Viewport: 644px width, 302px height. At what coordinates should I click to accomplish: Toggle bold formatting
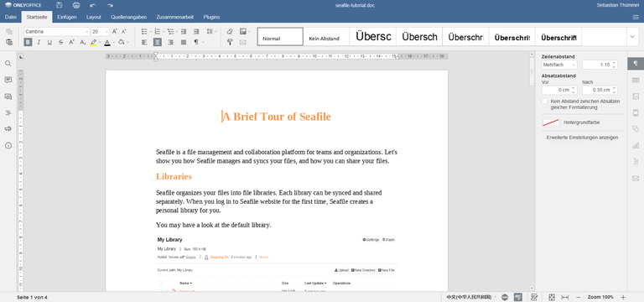coord(28,42)
